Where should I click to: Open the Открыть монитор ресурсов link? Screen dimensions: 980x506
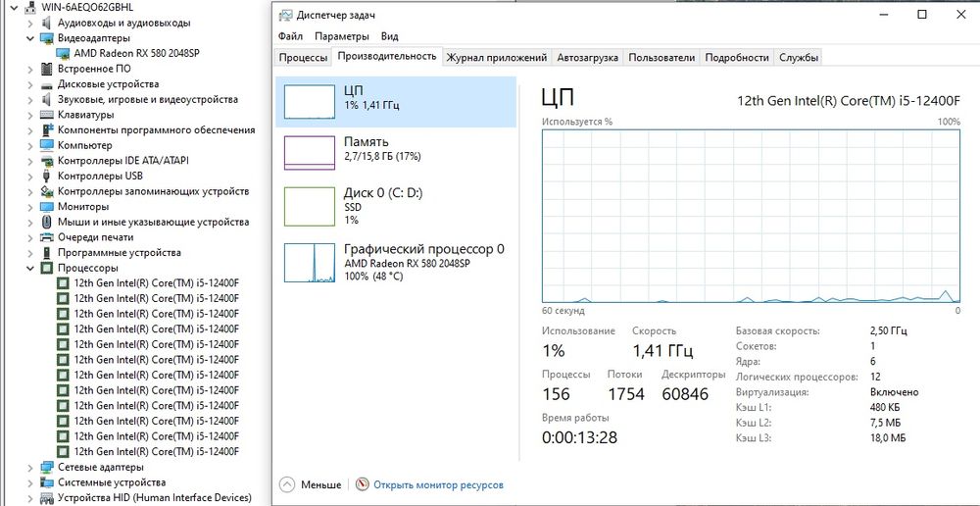[438, 484]
